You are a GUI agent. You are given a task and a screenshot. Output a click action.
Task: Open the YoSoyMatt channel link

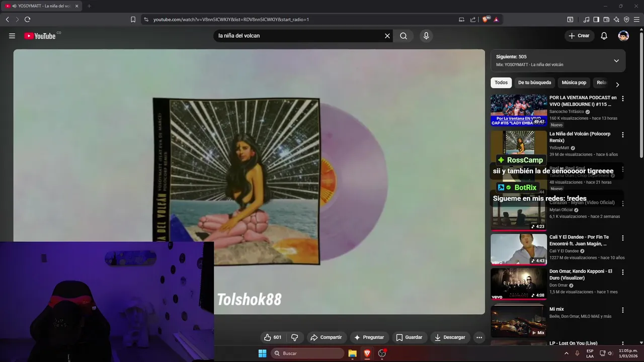(559, 148)
